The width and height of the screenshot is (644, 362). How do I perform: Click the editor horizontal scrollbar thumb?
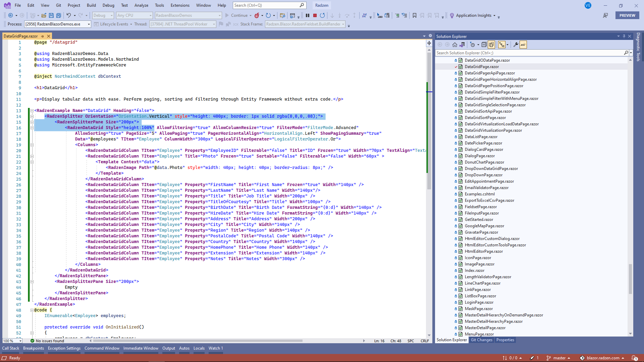coord(198,341)
